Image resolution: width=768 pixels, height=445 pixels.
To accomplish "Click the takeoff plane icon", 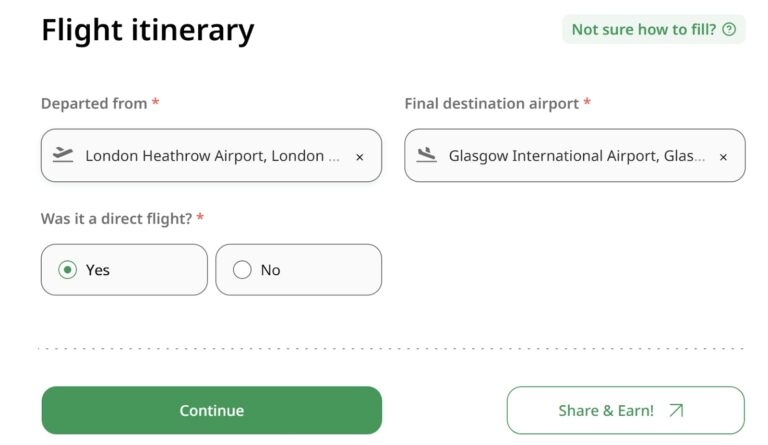I will [63, 155].
